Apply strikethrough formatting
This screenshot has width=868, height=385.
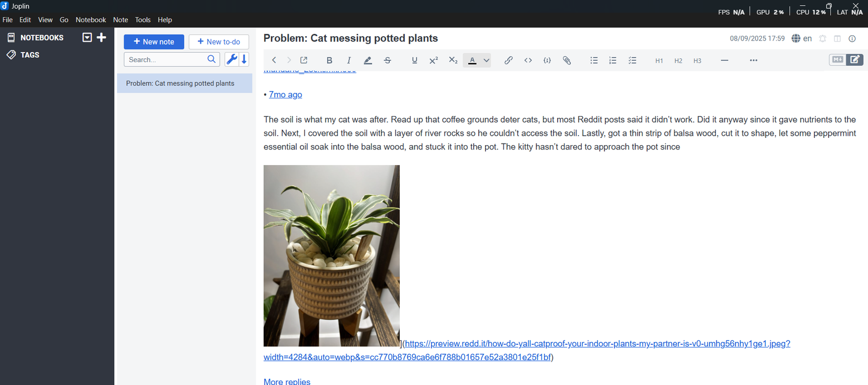point(388,60)
